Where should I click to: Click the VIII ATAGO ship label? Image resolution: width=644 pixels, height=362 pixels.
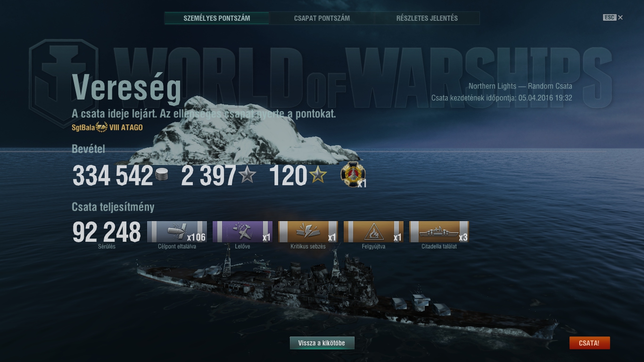tap(126, 127)
